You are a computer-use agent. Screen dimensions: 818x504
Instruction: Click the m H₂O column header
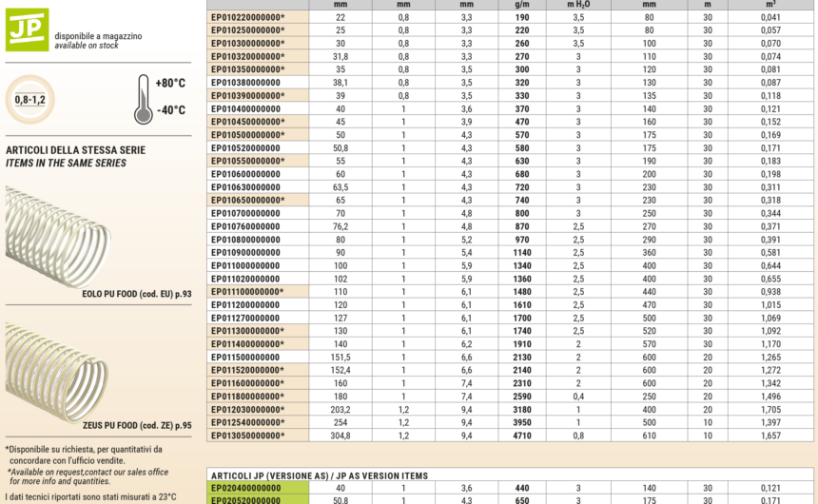click(x=579, y=4)
